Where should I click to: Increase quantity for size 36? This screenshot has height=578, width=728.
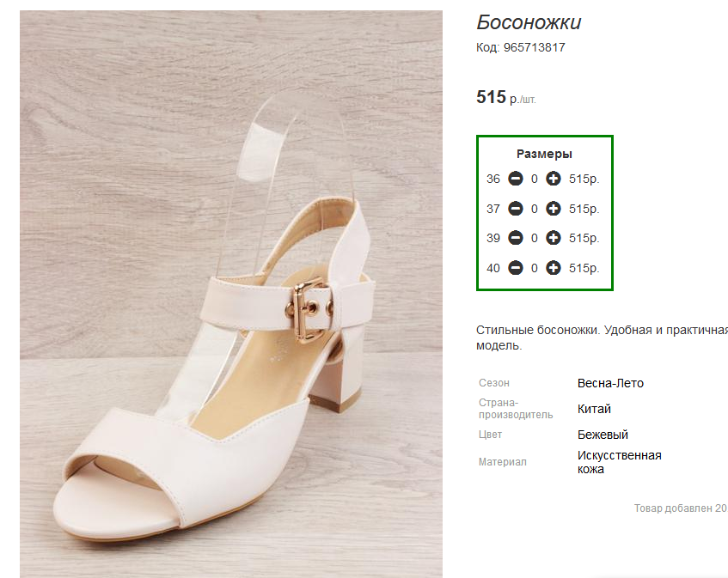(x=553, y=179)
